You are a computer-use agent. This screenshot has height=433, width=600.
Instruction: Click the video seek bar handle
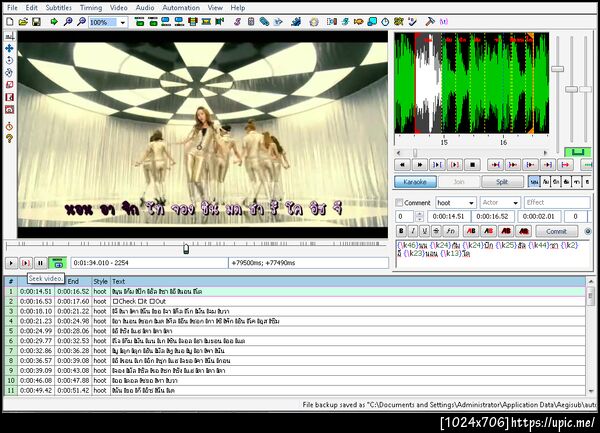click(x=186, y=249)
